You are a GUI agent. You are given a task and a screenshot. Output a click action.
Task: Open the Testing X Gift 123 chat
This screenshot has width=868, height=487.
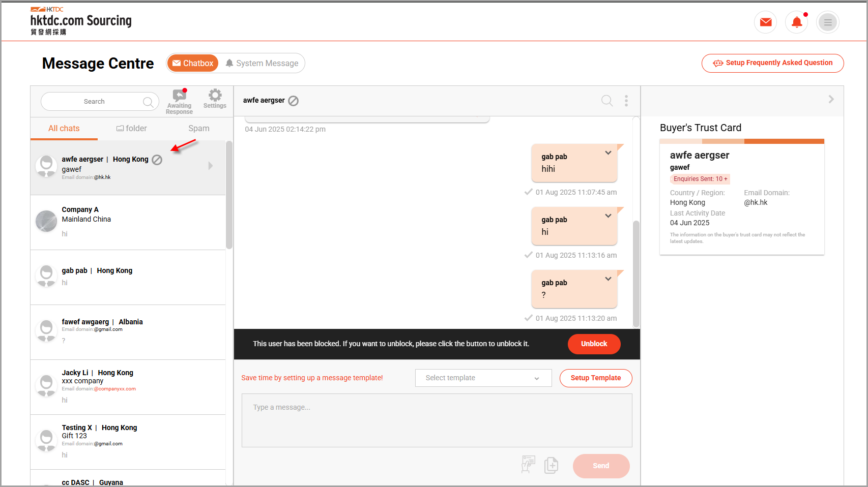point(128,442)
